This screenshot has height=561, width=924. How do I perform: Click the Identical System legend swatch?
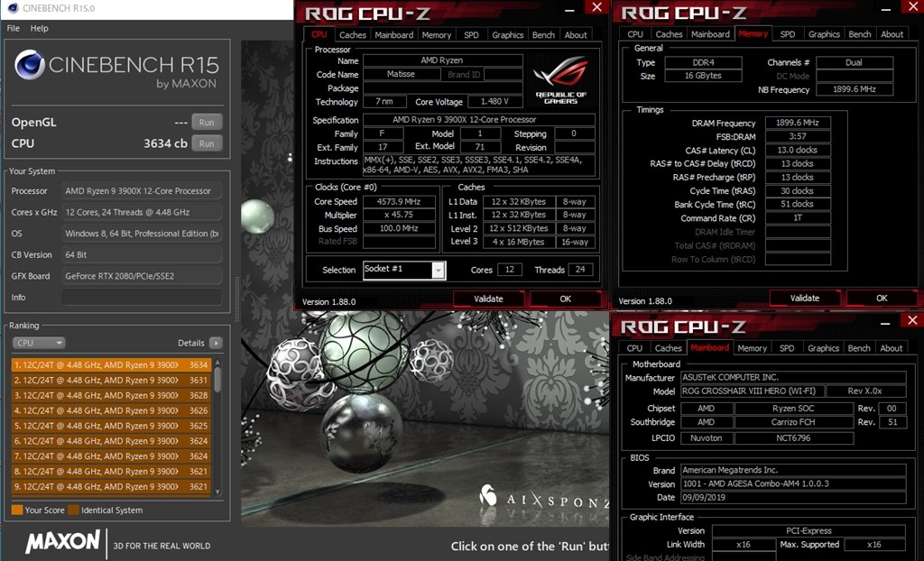(x=74, y=510)
